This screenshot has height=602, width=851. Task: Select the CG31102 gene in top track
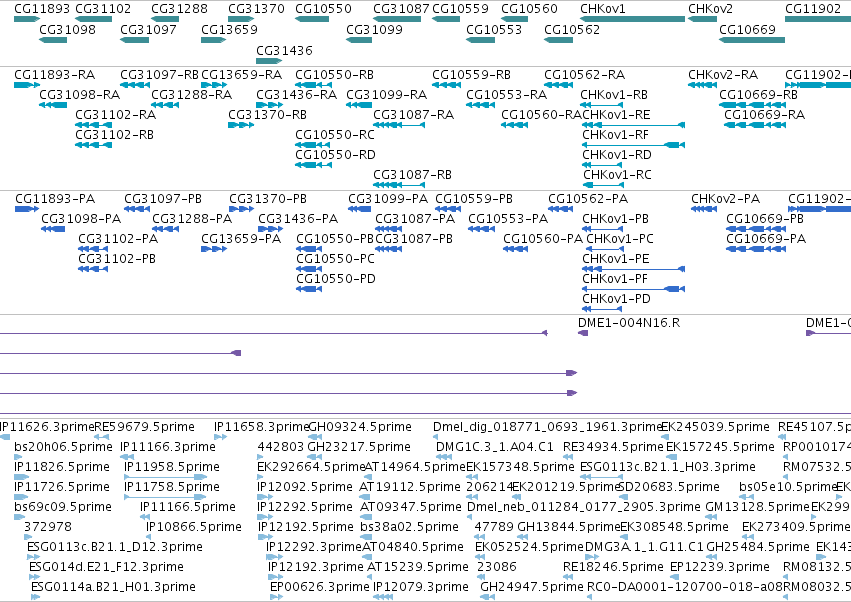(x=103, y=9)
